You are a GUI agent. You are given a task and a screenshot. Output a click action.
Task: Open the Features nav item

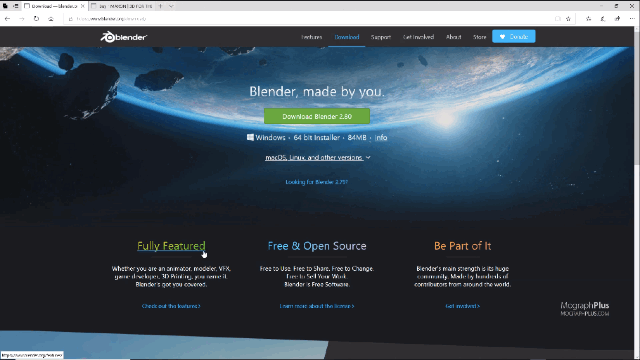pos(312,37)
